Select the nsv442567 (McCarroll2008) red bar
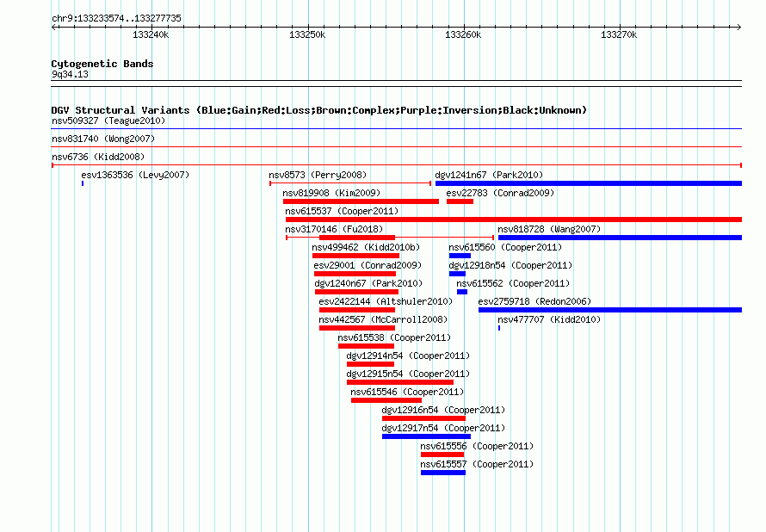This screenshot has height=532, width=766. point(357,328)
